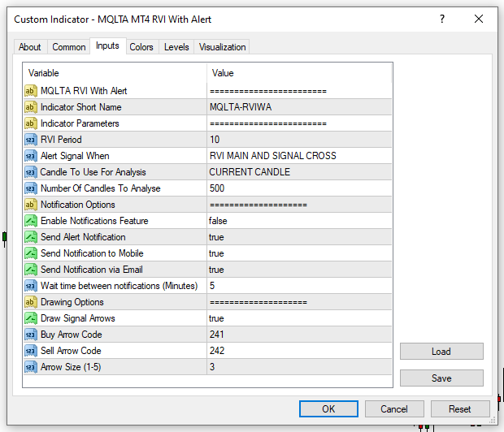Open the CURRENT CANDLE dropdown value
The image size is (504, 432).
tap(299, 172)
